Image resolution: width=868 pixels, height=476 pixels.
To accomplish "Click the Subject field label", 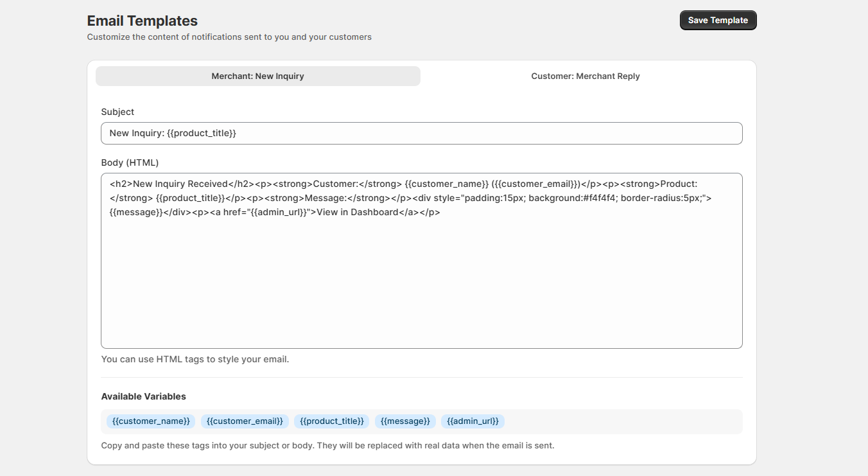I will (x=117, y=112).
